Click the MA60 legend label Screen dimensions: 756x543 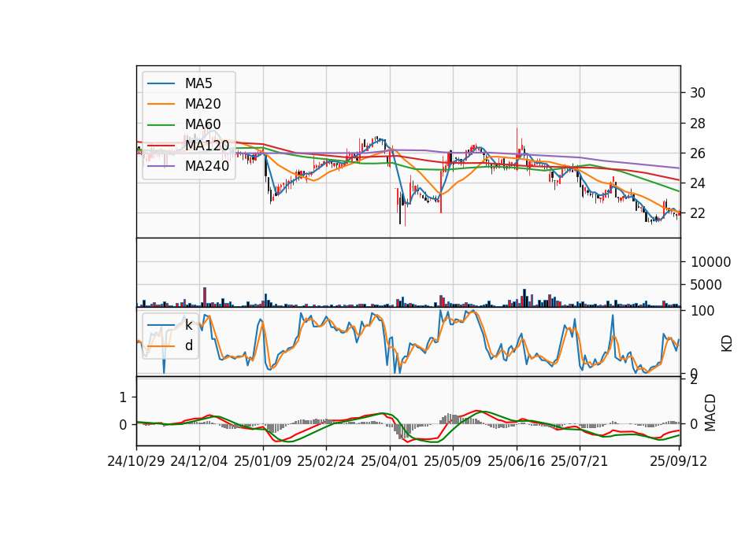(202, 124)
